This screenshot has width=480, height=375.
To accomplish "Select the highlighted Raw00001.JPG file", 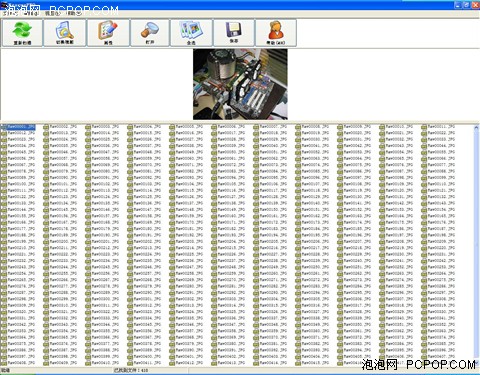I will pyautogui.click(x=21, y=127).
